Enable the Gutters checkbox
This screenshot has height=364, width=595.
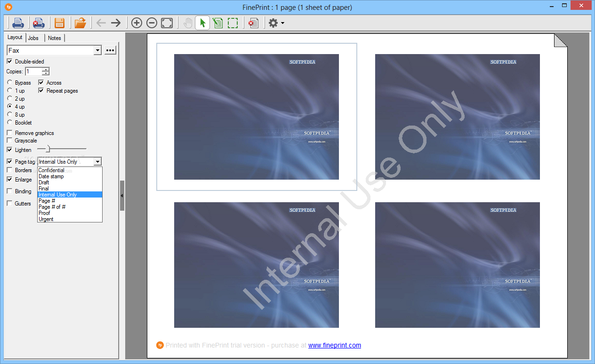pyautogui.click(x=9, y=204)
